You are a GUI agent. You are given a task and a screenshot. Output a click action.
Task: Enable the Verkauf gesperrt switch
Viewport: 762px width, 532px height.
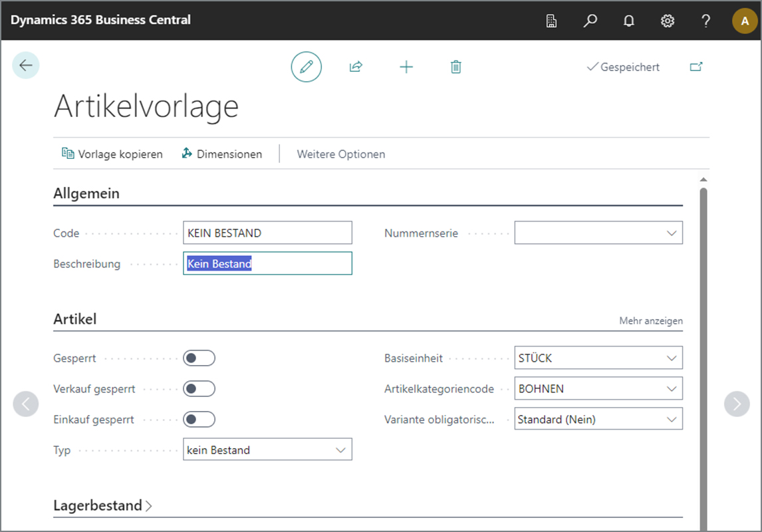[x=199, y=388]
